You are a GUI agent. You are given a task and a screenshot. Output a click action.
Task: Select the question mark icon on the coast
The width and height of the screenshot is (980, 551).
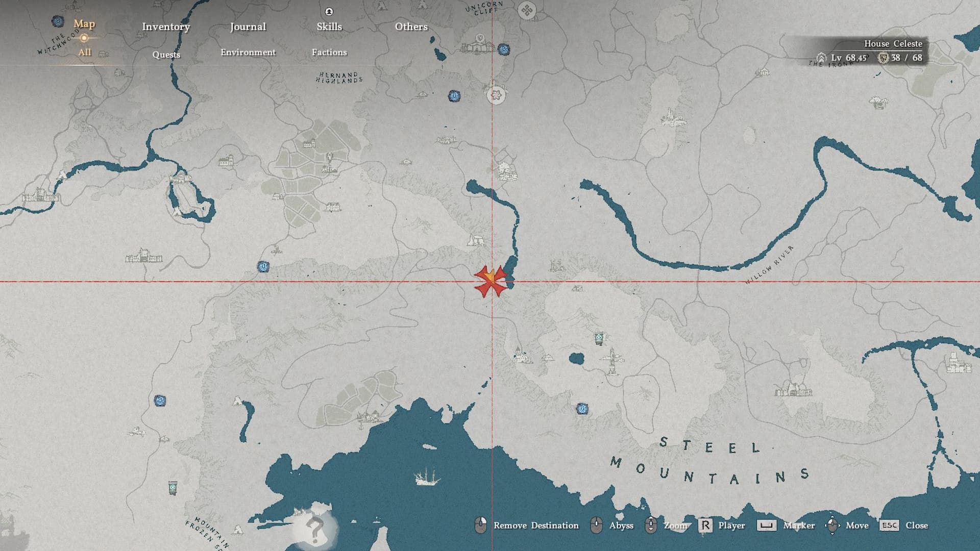[315, 530]
